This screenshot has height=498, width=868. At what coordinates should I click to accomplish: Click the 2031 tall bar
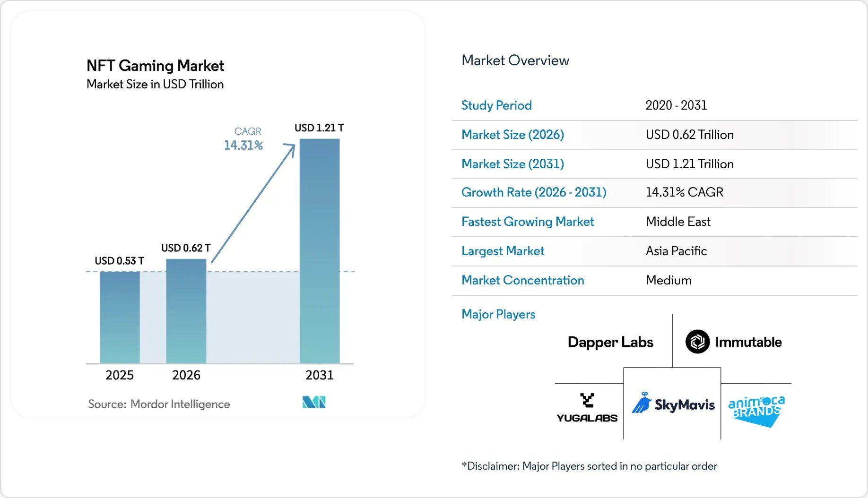click(320, 251)
